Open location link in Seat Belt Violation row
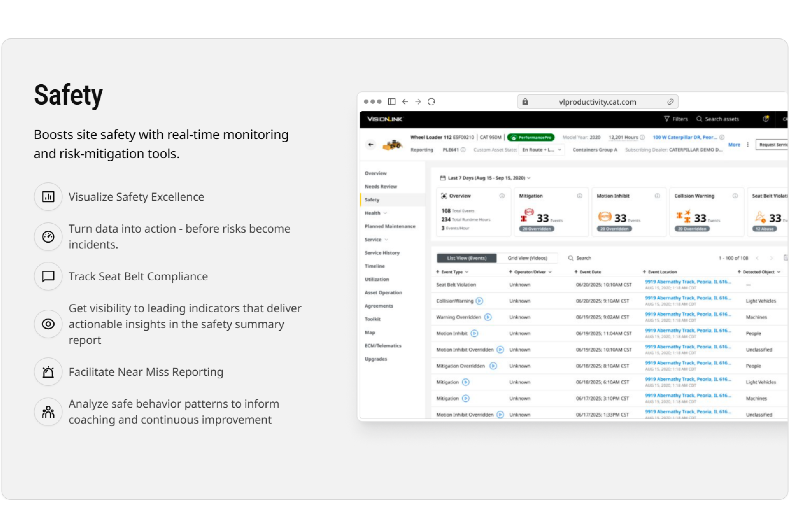This screenshot has height=532, width=798. coord(688,282)
